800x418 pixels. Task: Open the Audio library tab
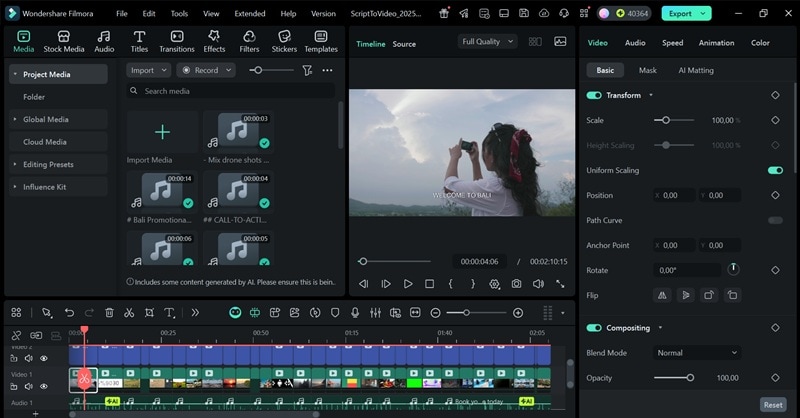tap(104, 41)
